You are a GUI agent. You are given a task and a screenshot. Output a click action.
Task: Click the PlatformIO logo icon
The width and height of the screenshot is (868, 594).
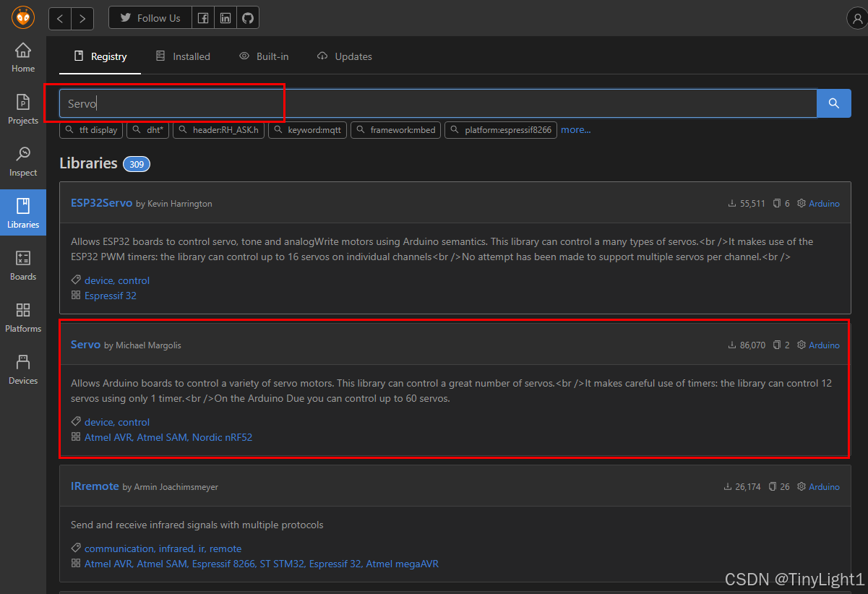(x=23, y=17)
